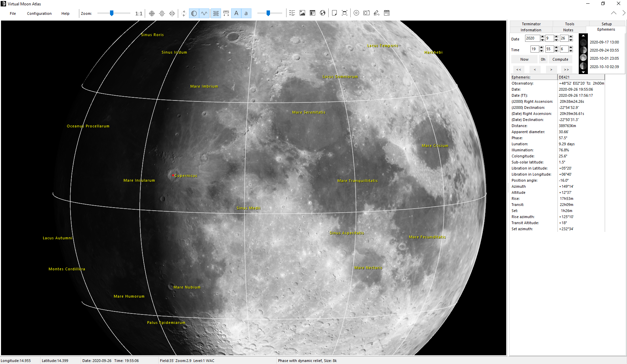Open the Help menu
The height and width of the screenshot is (364, 627).
(65, 13)
